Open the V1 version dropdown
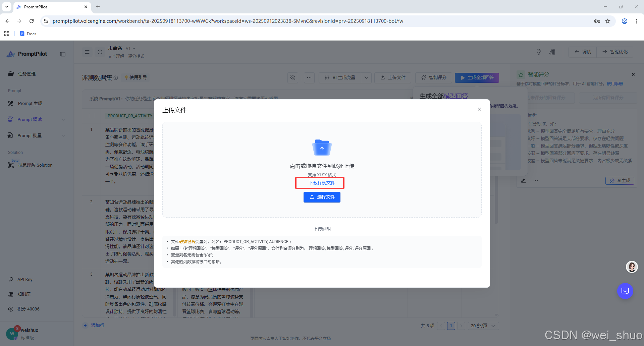Image resolution: width=644 pixels, height=346 pixels. tap(130, 49)
